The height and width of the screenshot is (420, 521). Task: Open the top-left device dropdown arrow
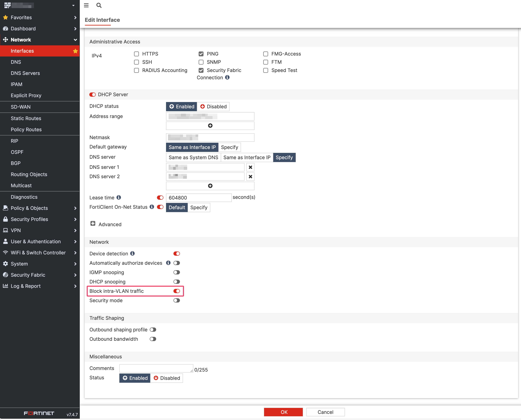(x=73, y=5)
